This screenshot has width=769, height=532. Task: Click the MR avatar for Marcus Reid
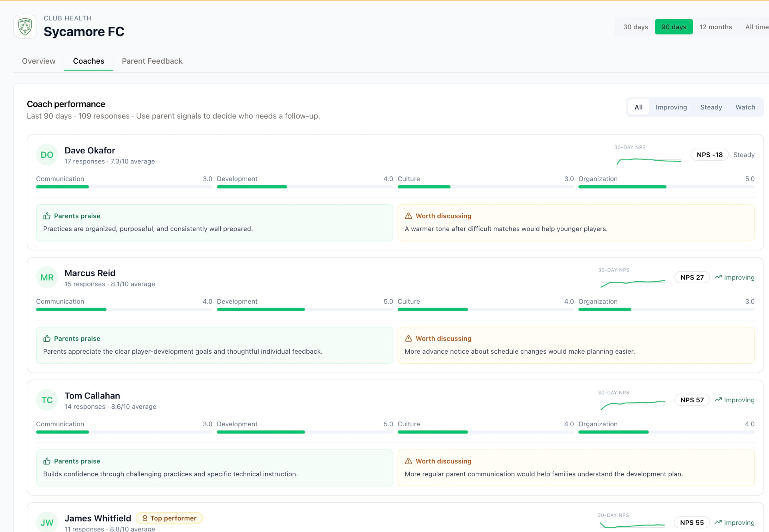coord(47,277)
